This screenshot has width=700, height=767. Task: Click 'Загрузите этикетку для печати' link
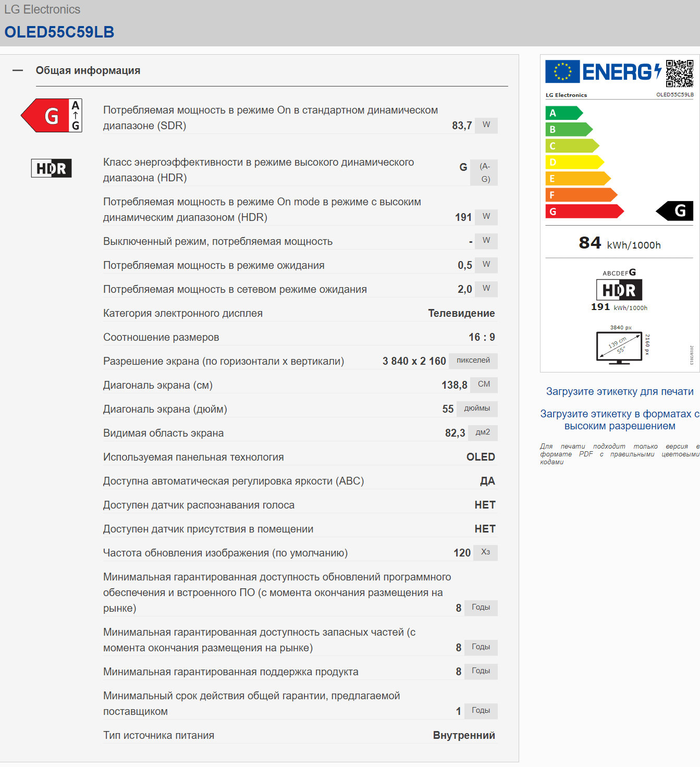(x=620, y=391)
